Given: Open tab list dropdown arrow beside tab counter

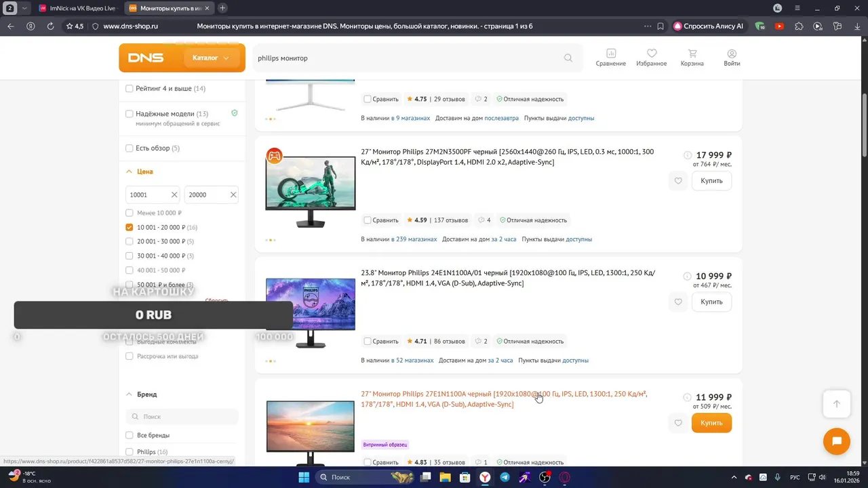Looking at the screenshot, I should (24, 8).
